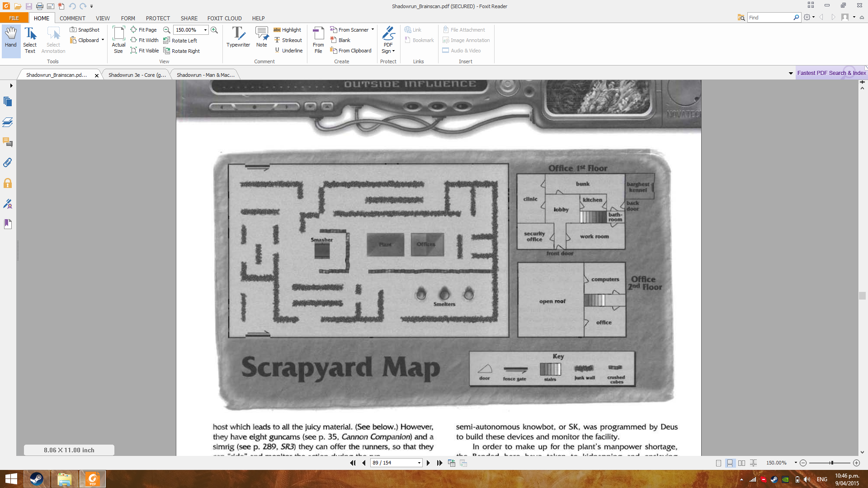Screen dimensions: 868x488
Task: Collapse the ribbon with the top-right caret
Action: (862, 18)
